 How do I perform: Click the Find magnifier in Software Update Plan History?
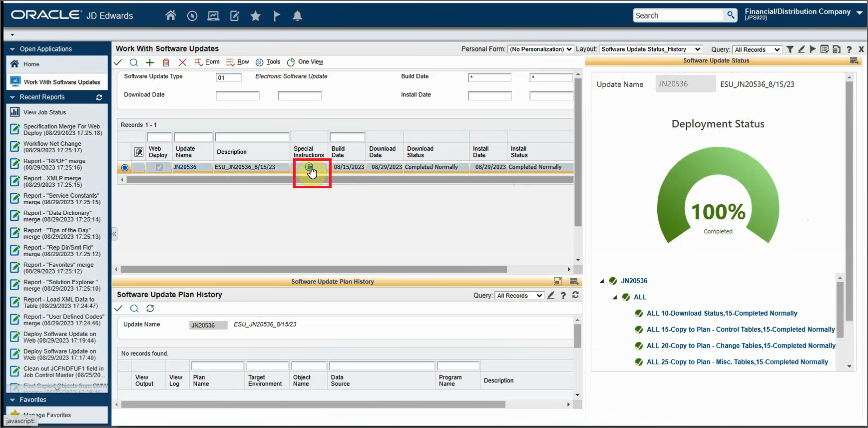pos(134,308)
